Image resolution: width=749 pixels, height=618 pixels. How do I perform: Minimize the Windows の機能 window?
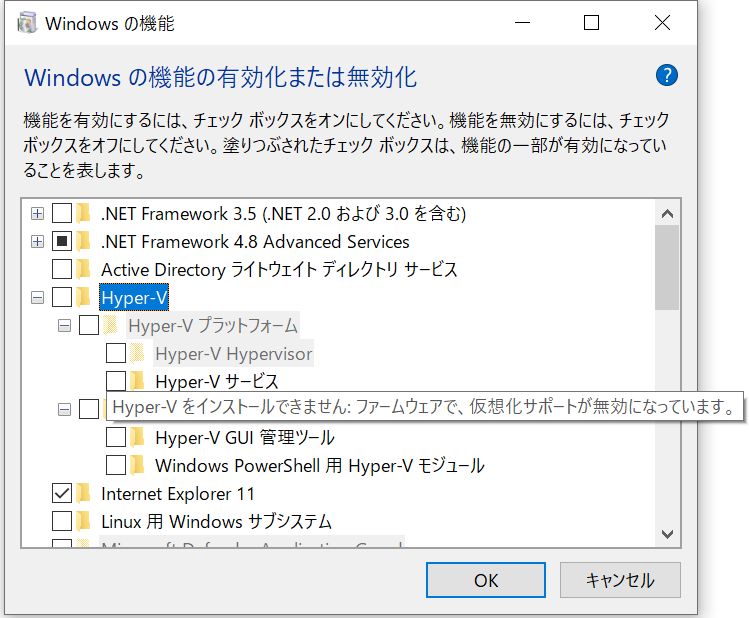[x=523, y=22]
